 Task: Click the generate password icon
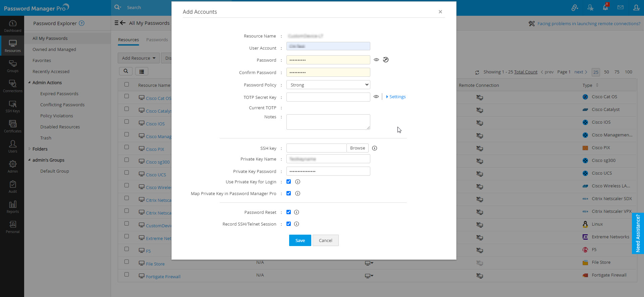[x=386, y=60]
